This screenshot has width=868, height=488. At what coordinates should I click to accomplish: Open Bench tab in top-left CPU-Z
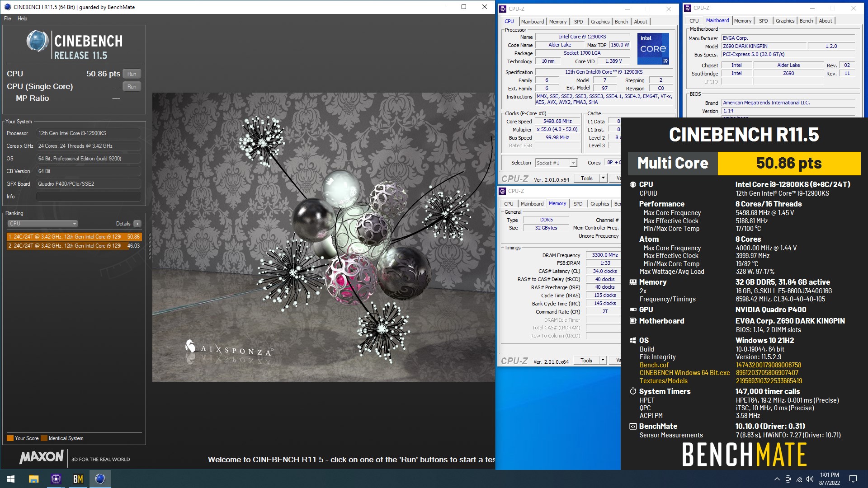(x=621, y=22)
